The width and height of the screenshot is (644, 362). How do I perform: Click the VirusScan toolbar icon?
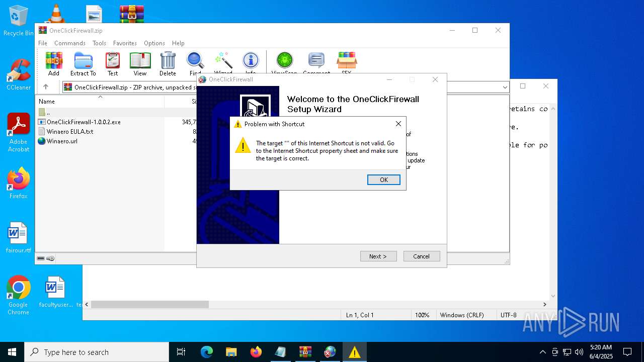tap(284, 64)
